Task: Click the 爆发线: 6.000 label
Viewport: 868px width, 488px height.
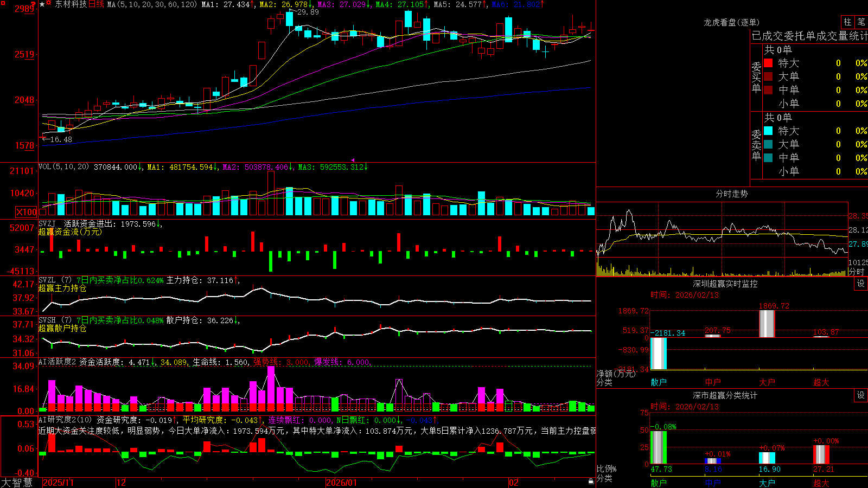Action: pyautogui.click(x=341, y=362)
